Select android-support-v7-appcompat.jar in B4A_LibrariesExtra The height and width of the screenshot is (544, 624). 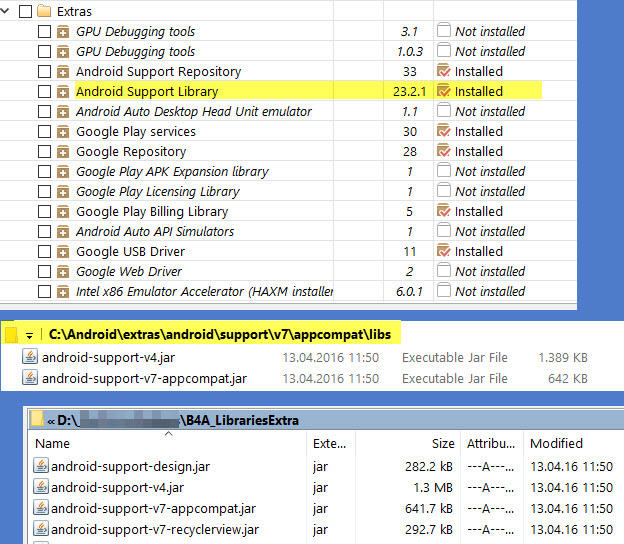[154, 509]
